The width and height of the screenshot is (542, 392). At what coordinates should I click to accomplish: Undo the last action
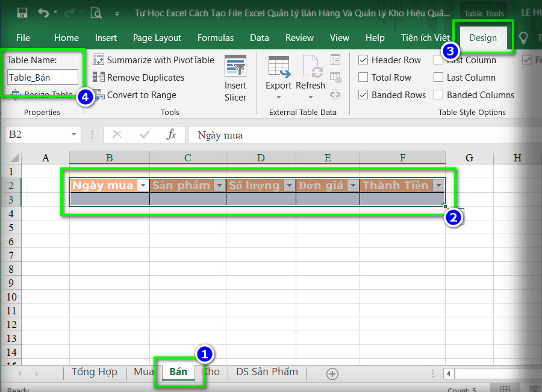click(43, 13)
